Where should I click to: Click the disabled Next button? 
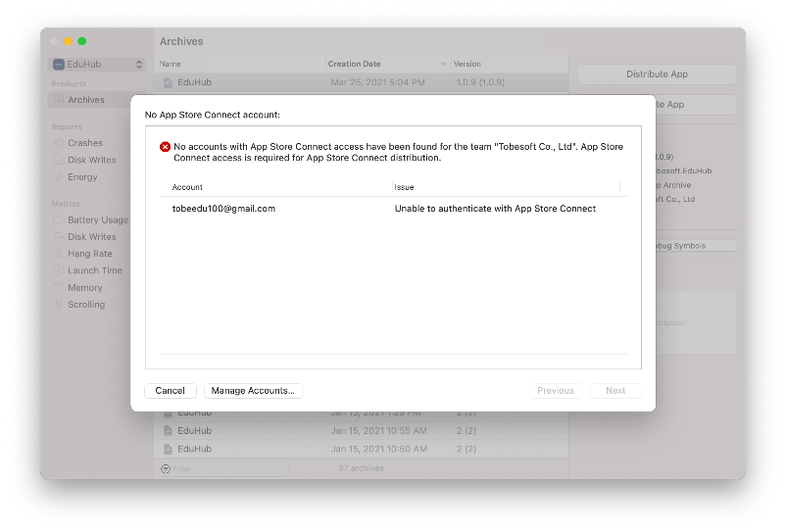click(615, 391)
